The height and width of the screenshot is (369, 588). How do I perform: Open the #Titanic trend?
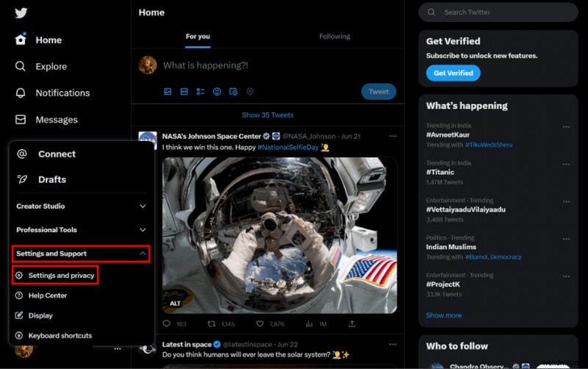pos(440,172)
